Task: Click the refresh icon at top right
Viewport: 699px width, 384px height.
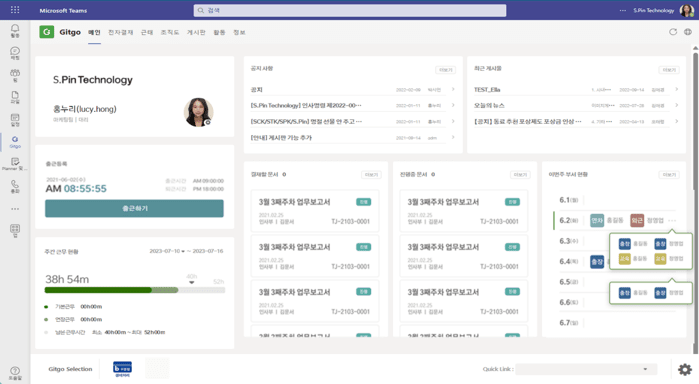Action: (x=673, y=32)
